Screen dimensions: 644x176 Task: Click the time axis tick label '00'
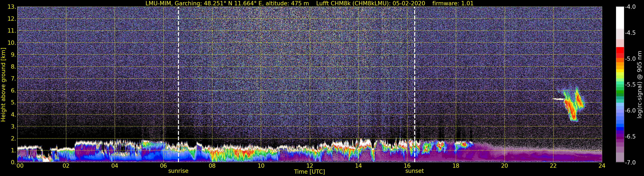pyautogui.click(x=20, y=166)
